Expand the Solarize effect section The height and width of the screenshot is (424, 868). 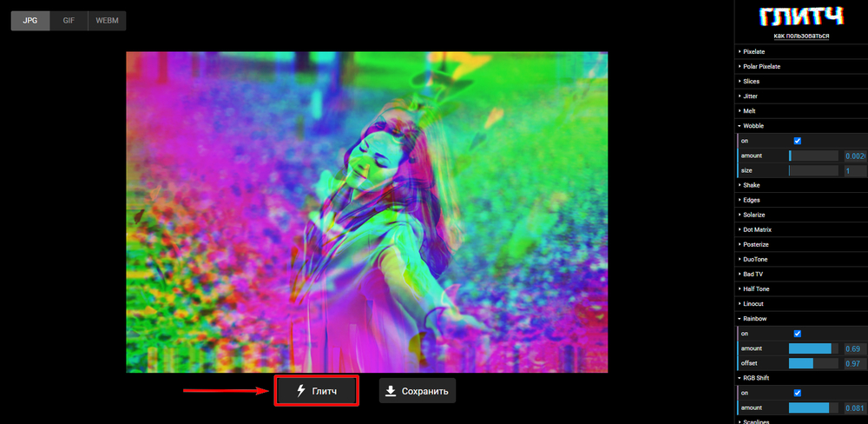coord(753,215)
